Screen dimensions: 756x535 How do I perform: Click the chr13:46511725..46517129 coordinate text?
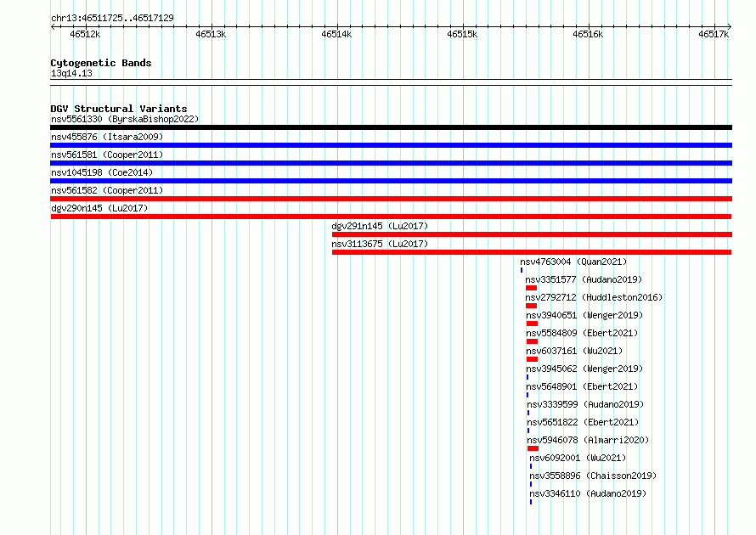(112, 18)
